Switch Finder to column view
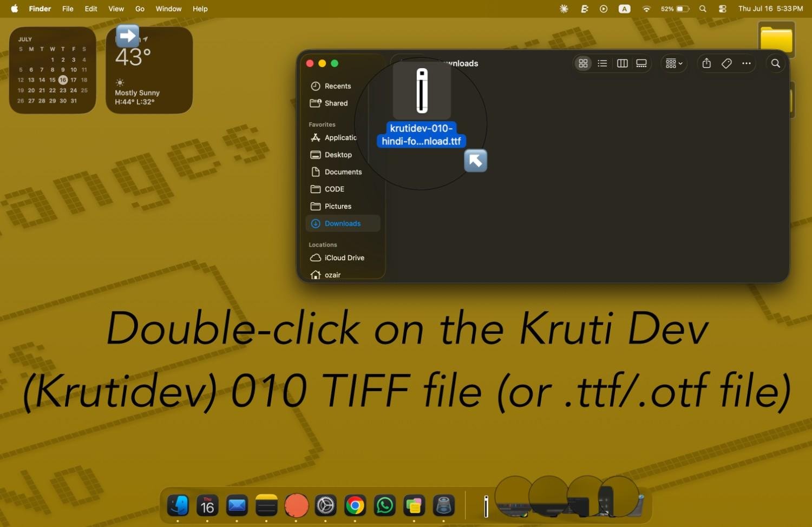812x527 pixels. pos(623,63)
